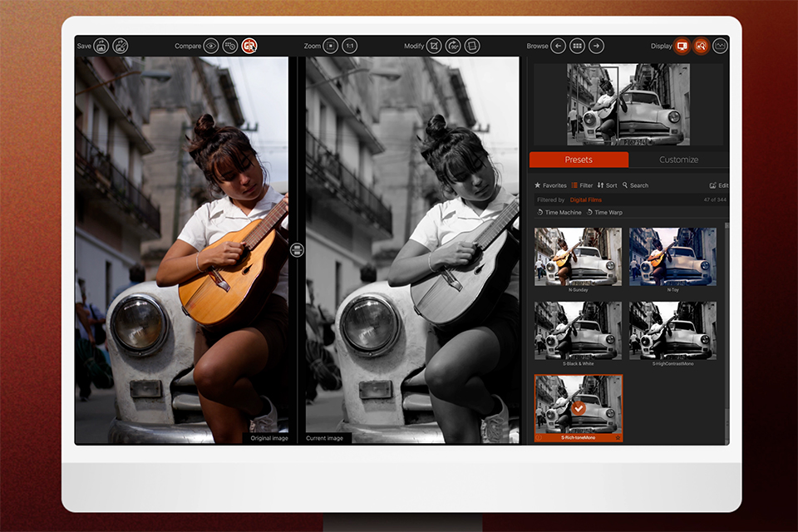
Task: Click the Edit button in presets panel
Action: coord(719,185)
